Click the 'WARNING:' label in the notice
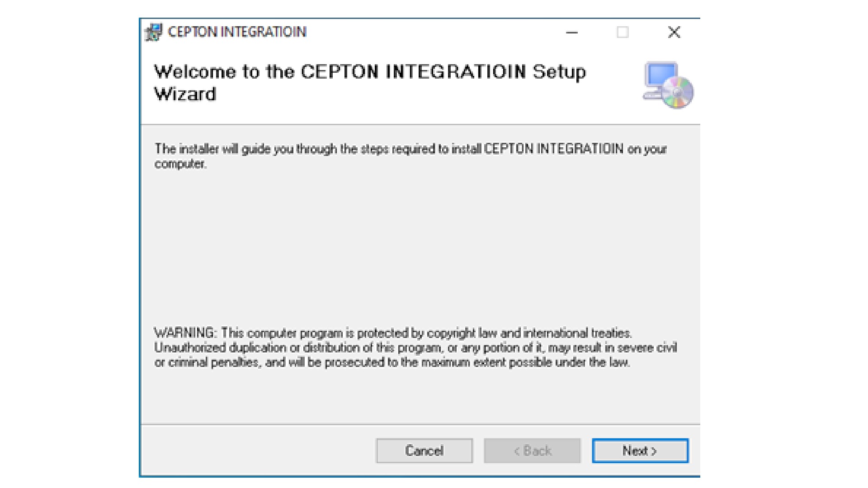 [x=185, y=333]
